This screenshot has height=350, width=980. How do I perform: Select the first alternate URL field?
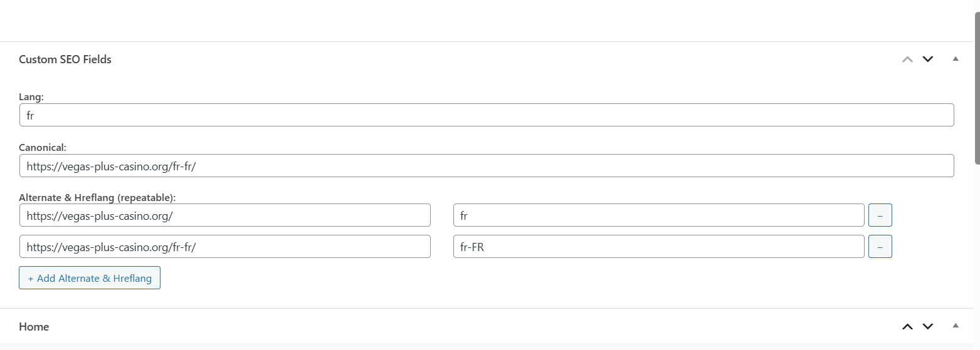tap(225, 215)
